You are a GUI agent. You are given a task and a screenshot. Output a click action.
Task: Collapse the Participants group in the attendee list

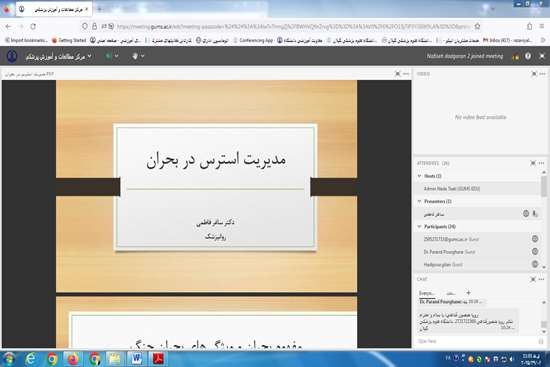[x=420, y=227]
